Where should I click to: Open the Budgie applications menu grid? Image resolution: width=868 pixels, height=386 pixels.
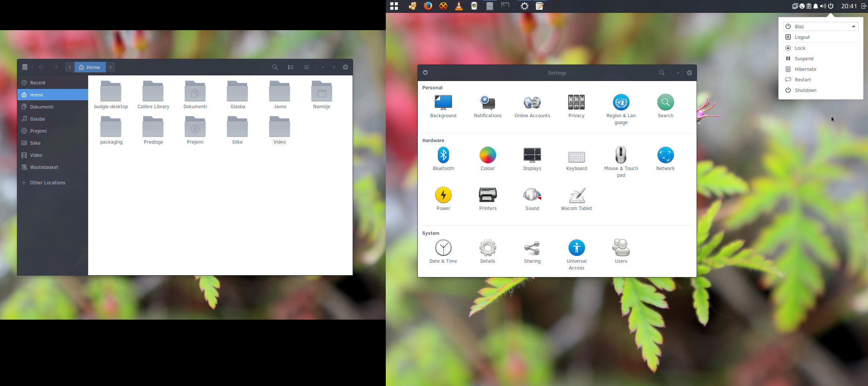(394, 6)
